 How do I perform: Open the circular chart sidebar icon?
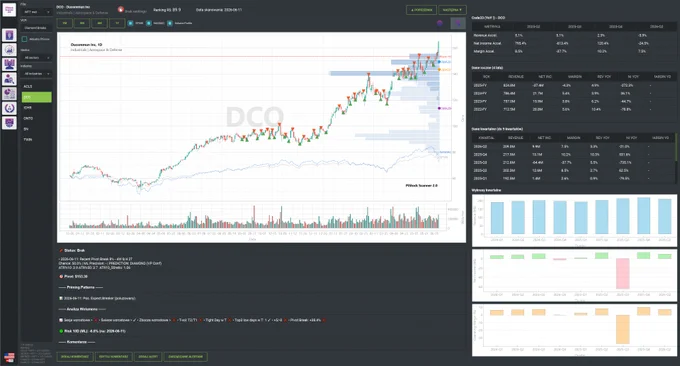coord(9,49)
